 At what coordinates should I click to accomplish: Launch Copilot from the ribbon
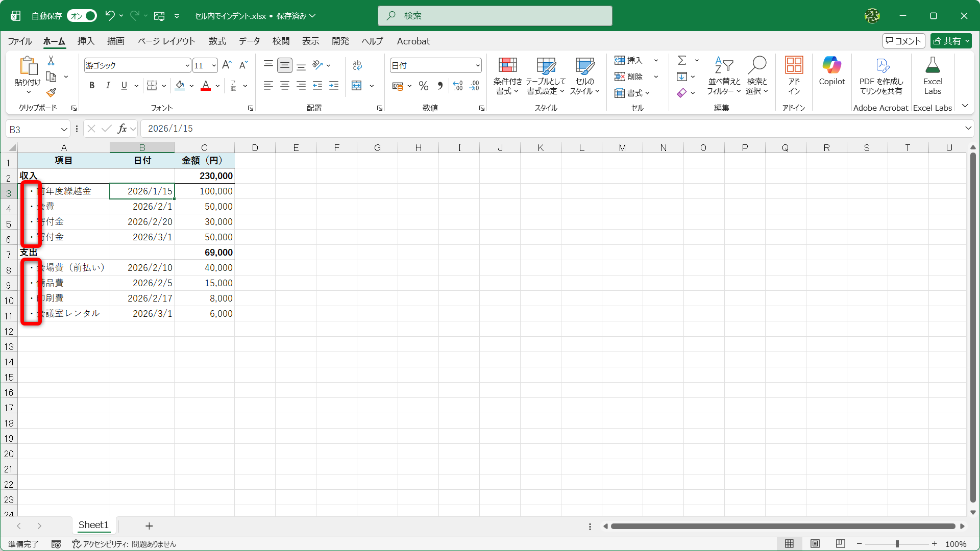(831, 71)
